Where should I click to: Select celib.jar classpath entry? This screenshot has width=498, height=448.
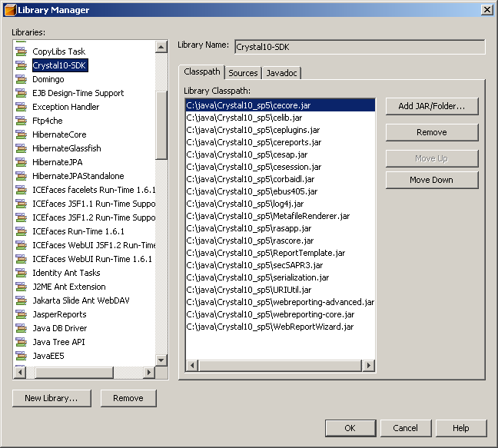(x=280, y=118)
